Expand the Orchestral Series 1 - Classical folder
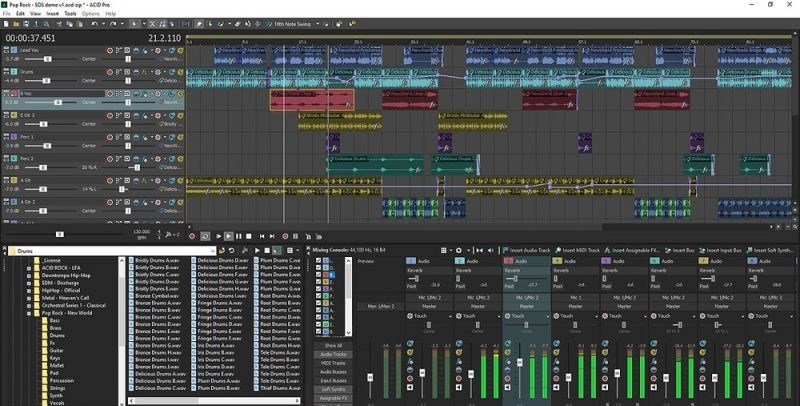 [29, 306]
